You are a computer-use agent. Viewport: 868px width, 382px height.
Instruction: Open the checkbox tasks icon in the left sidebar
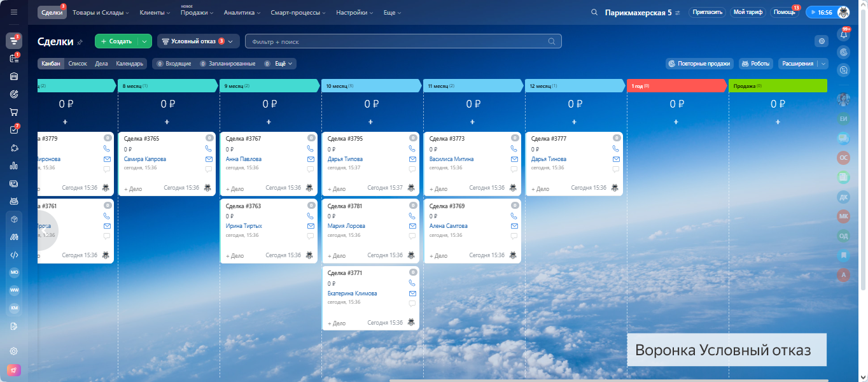coord(14,130)
